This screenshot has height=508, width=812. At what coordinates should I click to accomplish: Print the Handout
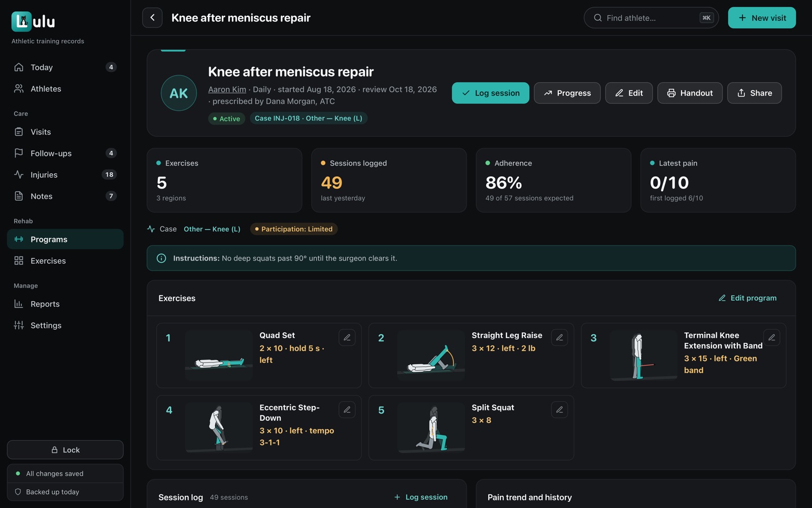[x=690, y=93]
